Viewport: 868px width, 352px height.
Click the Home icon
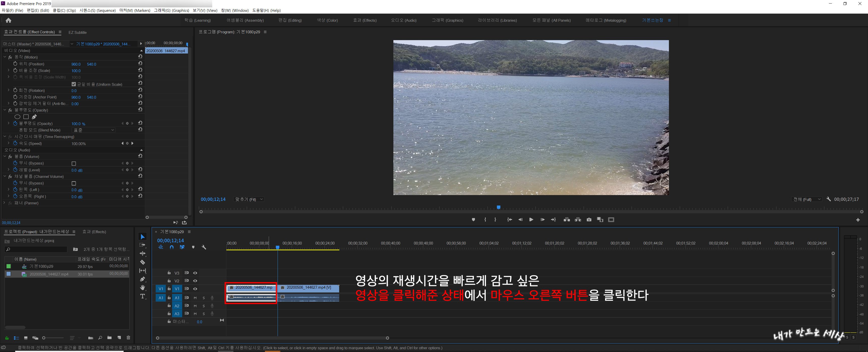(x=8, y=20)
